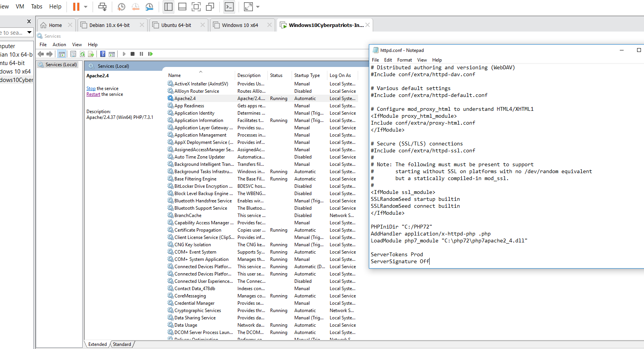Click the Start Service play icon
Screen dimensions: 644x349
pyautogui.click(x=124, y=54)
